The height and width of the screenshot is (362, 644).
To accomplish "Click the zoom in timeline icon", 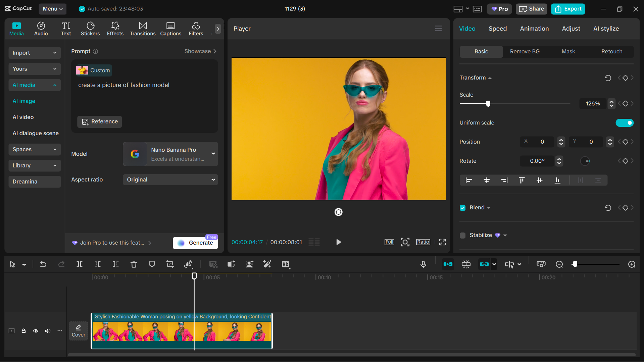I will tap(632, 264).
